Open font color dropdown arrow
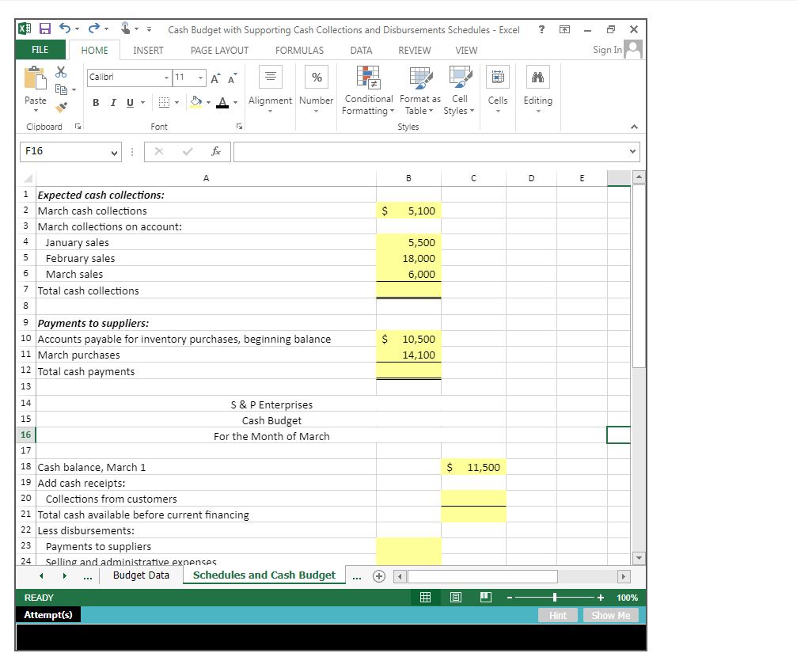This screenshot has width=797, height=672. point(235,103)
